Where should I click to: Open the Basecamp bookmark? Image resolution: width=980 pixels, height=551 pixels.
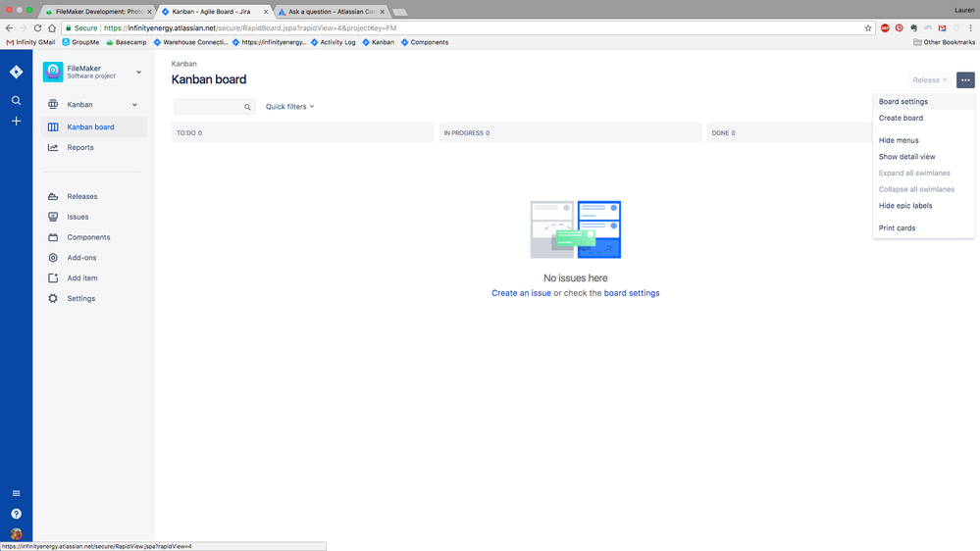[127, 42]
